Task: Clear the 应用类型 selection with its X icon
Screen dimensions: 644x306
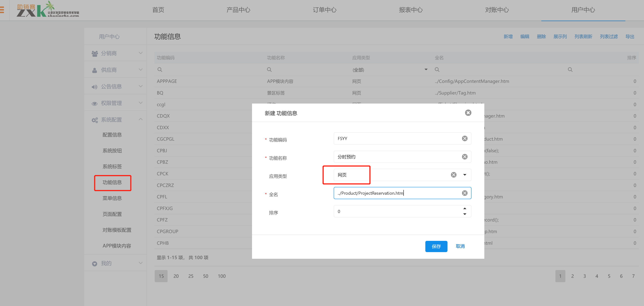Action: click(454, 175)
